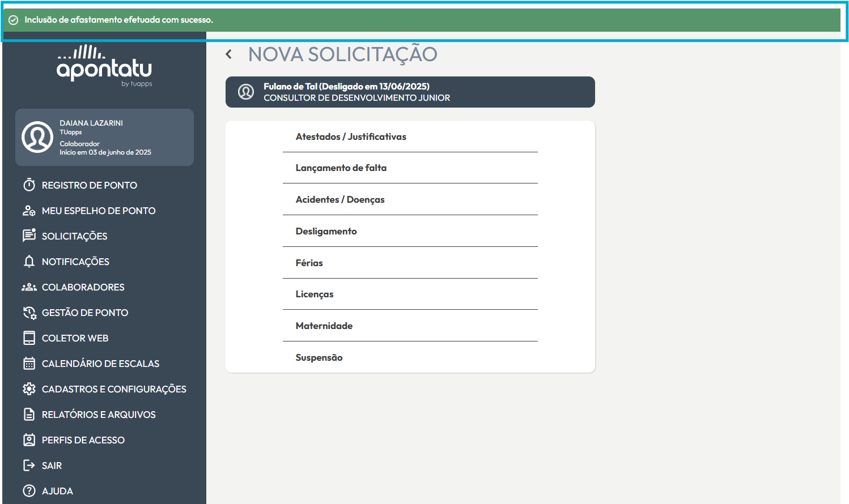Click the Relatórios e Arquivos document icon
The width and height of the screenshot is (849, 504).
pos(29,415)
